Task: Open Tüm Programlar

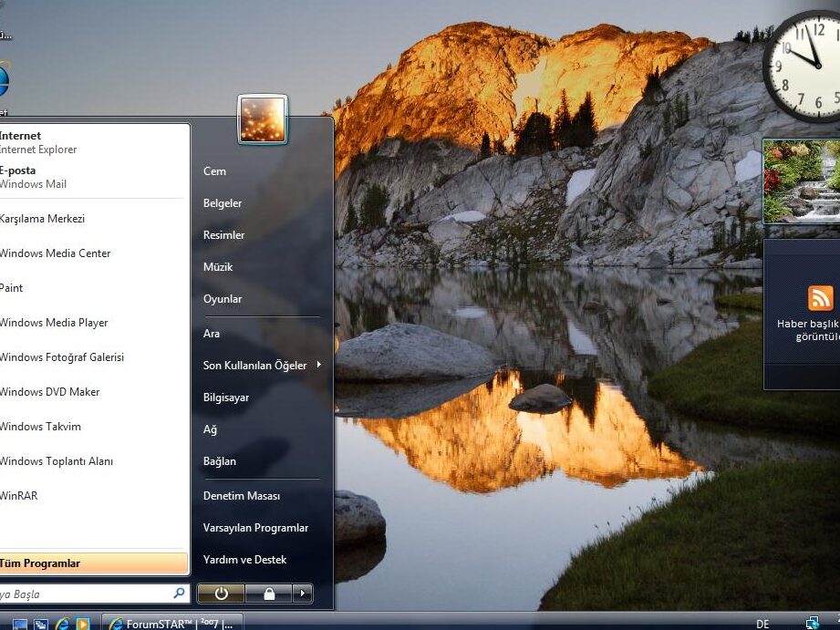Action: click(x=41, y=563)
